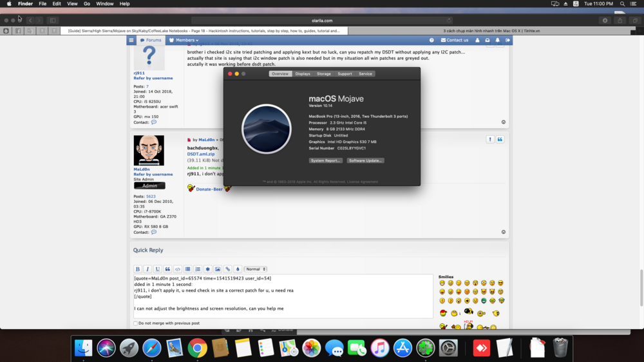This screenshot has width=644, height=362.
Task: Reload page using Safari refresh icon
Action: pos(449,21)
